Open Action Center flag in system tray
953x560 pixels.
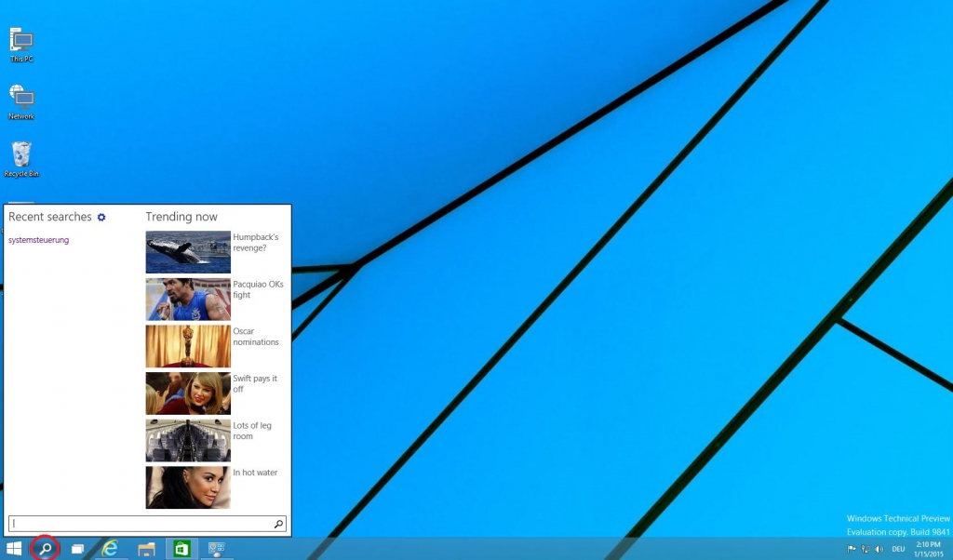[x=852, y=549]
